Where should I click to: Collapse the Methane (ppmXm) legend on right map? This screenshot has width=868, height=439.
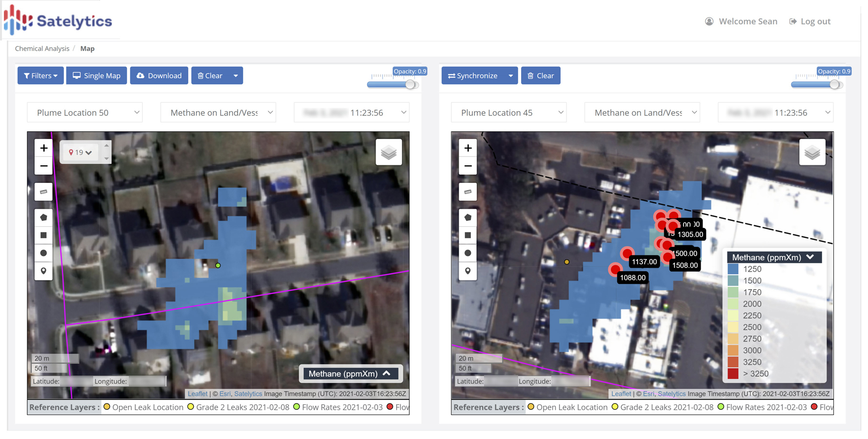tap(774, 257)
